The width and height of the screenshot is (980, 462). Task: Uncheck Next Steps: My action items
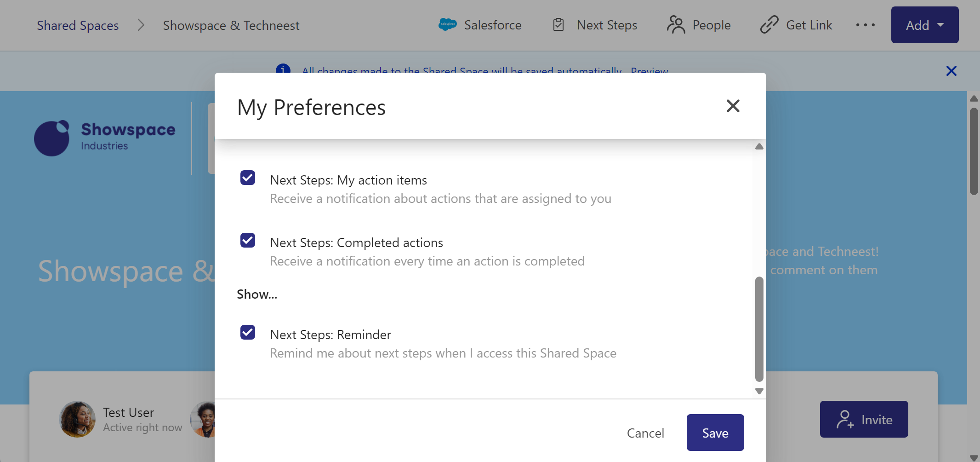248,178
